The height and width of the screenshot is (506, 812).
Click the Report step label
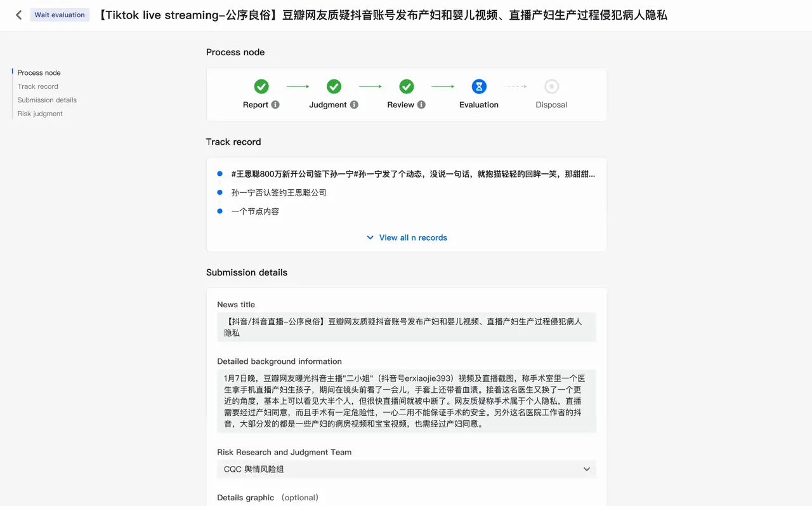256,105
